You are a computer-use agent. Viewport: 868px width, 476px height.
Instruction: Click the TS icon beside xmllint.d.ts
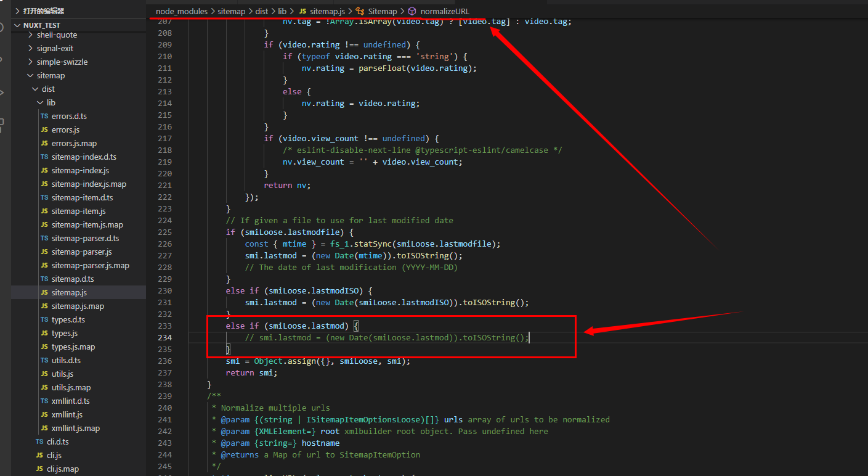click(44, 401)
